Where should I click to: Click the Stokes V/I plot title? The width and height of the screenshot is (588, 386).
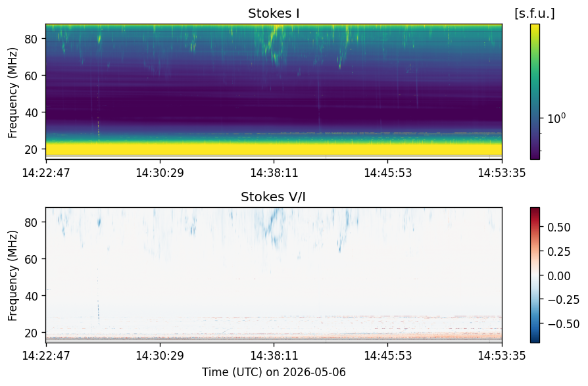pos(273,197)
